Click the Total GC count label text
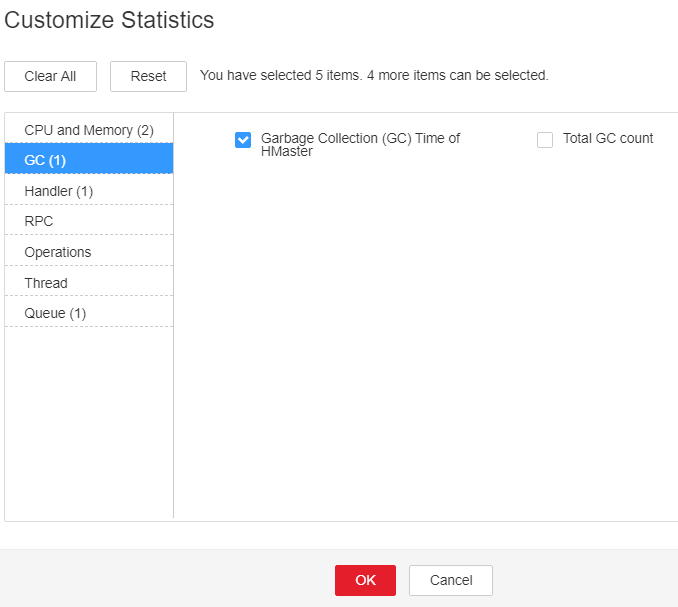Viewport: 678px width, 607px height. click(608, 138)
